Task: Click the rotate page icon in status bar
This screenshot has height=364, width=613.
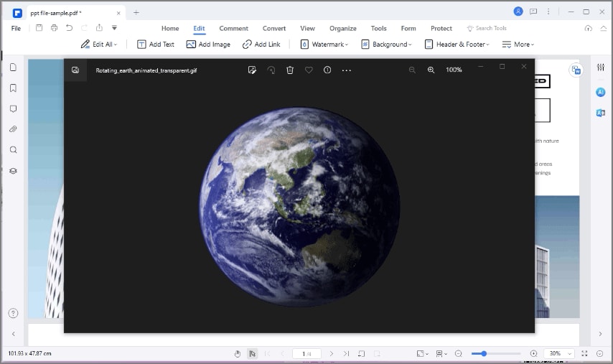Action: [362, 353]
